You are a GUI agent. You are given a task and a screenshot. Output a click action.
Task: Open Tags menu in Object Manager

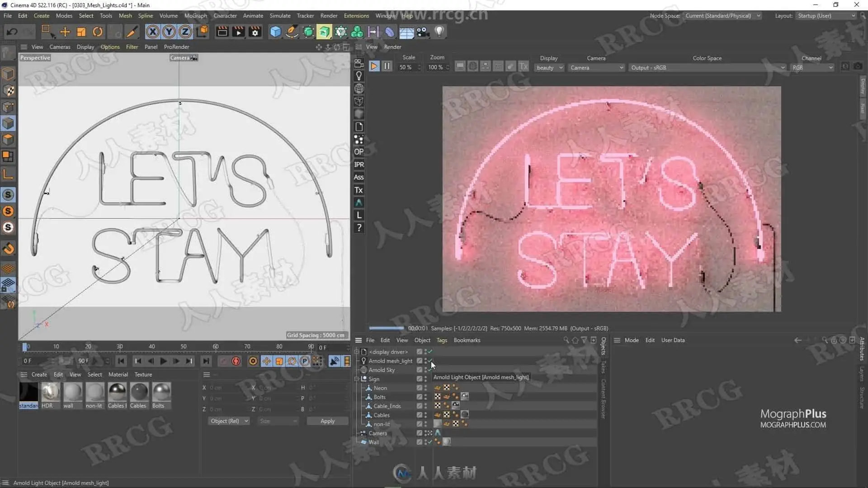tap(442, 340)
